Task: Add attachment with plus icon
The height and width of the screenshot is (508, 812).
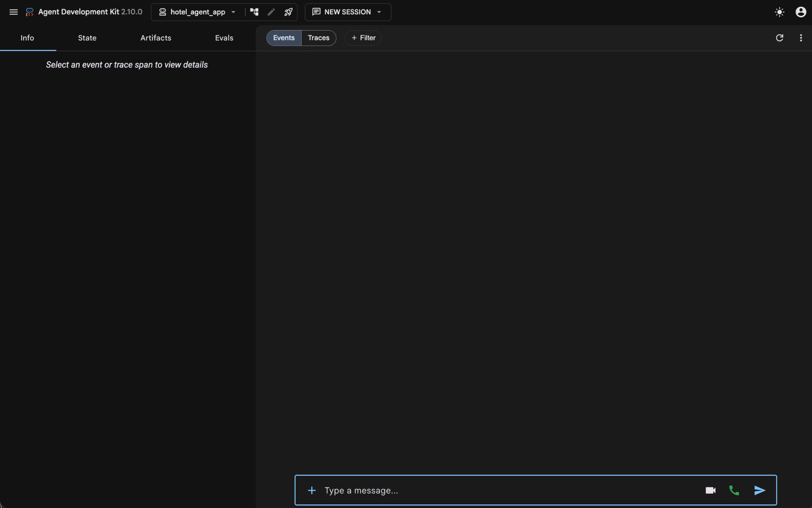Action: point(312,491)
